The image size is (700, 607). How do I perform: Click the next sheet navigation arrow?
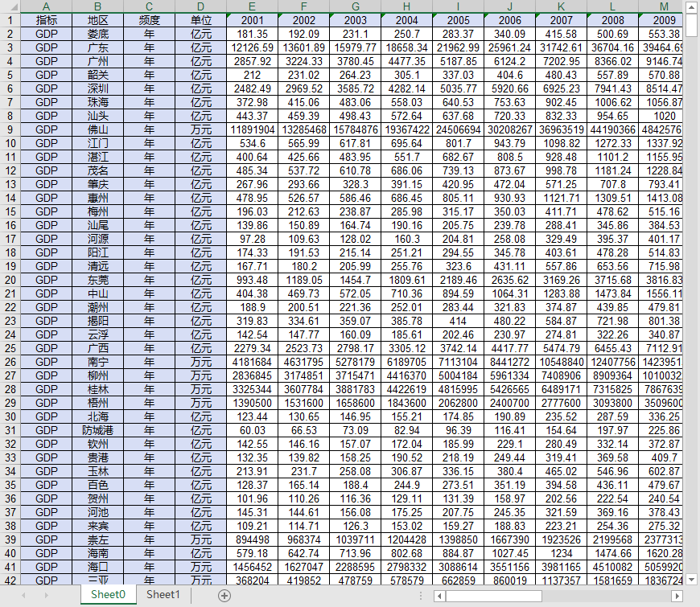46,596
